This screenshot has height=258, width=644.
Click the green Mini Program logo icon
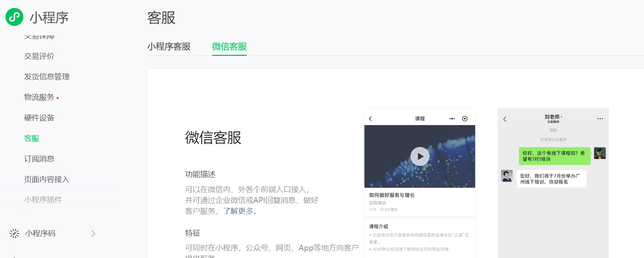tap(14, 17)
